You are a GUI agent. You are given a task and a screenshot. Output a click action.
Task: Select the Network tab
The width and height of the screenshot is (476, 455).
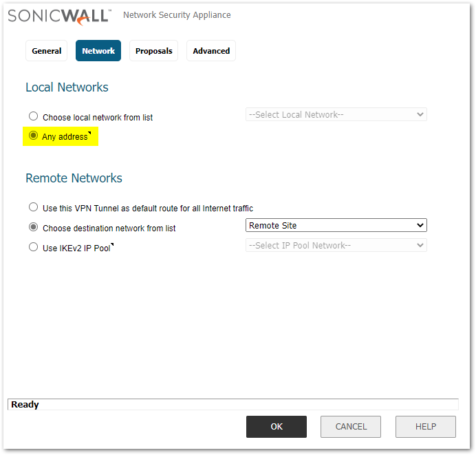98,51
